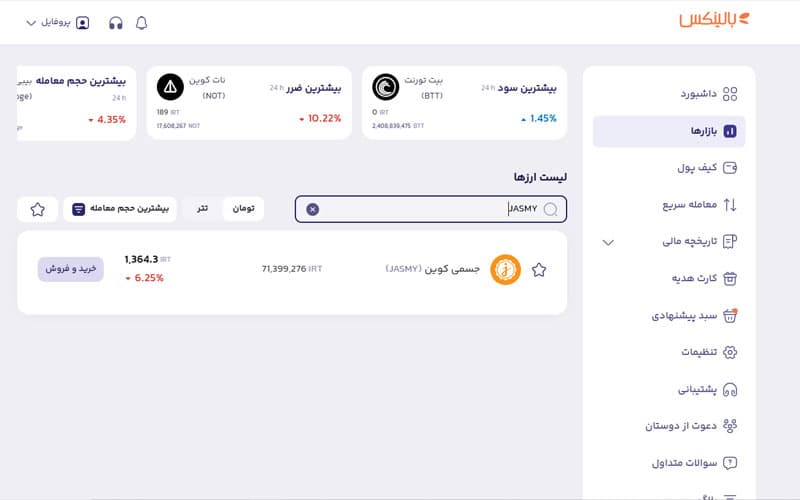The height and width of the screenshot is (500, 800).
Task: Open the highest trade volume sort dropdown
Action: [x=120, y=209]
